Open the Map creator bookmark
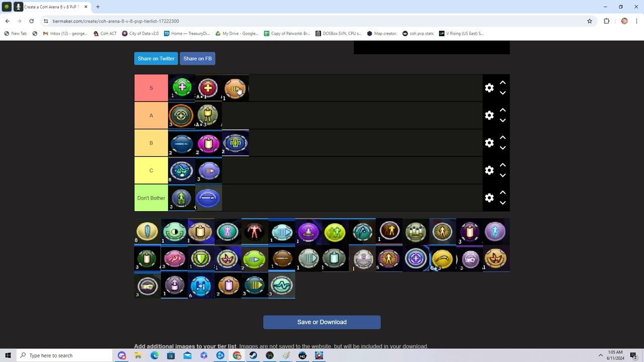The image size is (644, 362). coord(382,34)
